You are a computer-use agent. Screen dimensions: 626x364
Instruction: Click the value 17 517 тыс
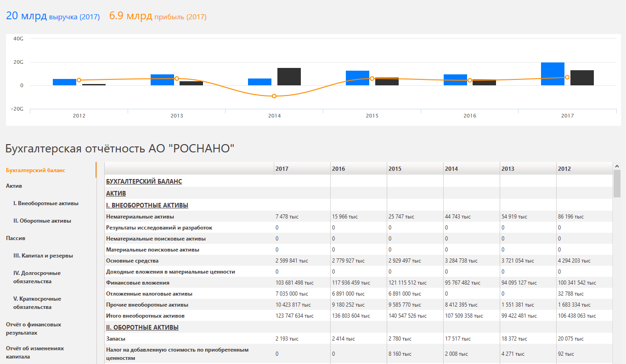pyautogui.click(x=458, y=339)
